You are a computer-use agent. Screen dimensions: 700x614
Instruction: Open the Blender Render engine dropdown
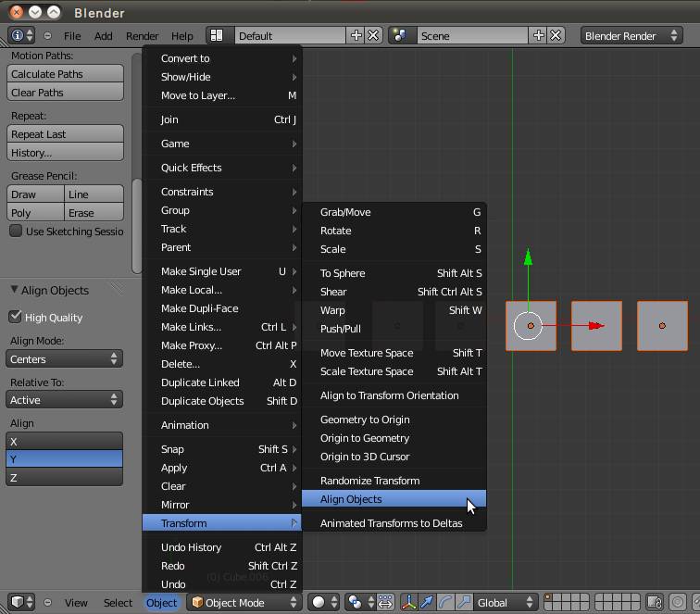[632, 36]
